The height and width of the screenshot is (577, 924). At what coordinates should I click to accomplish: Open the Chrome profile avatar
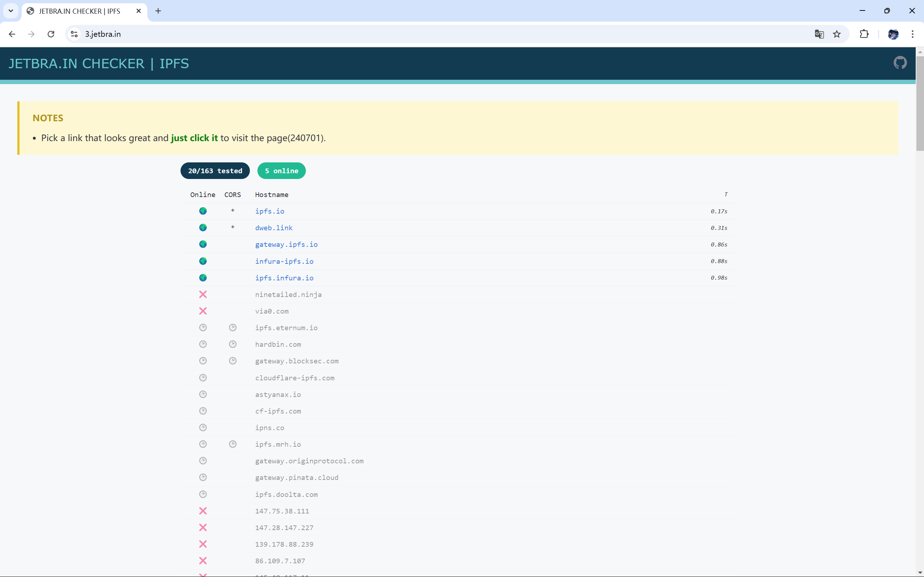[893, 34]
